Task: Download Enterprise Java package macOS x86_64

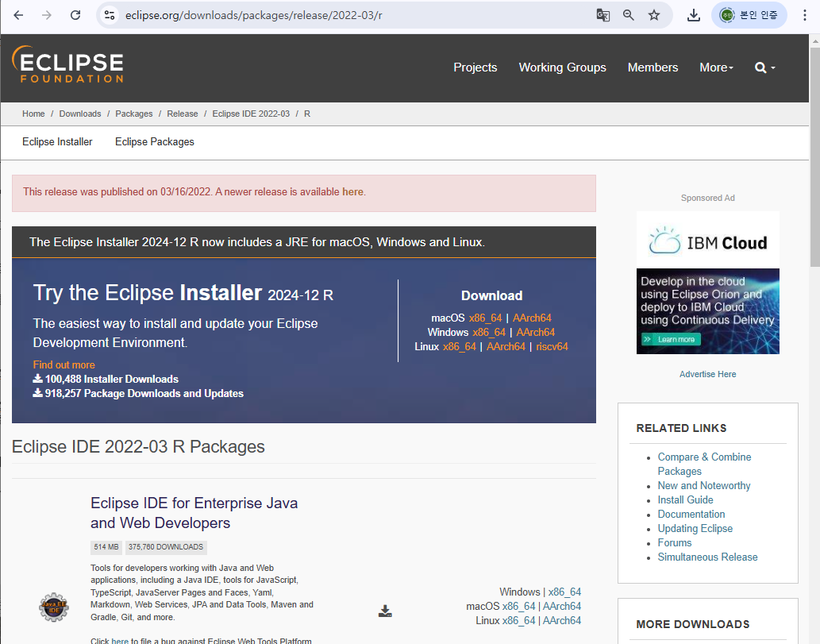Action: click(519, 606)
